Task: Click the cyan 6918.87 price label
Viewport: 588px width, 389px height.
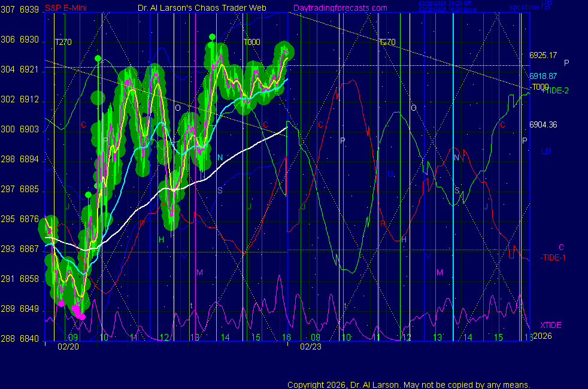Action: (x=543, y=76)
